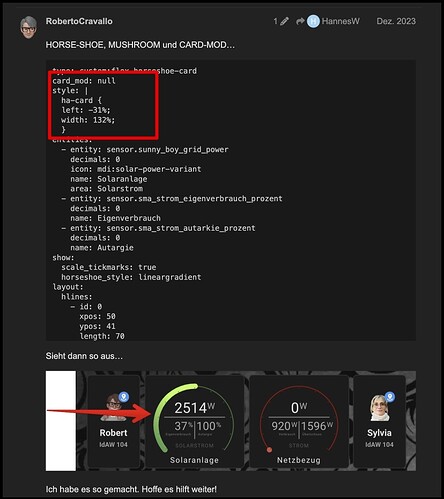Click the 2514 W power reading
The image size is (444, 499).
(195, 408)
